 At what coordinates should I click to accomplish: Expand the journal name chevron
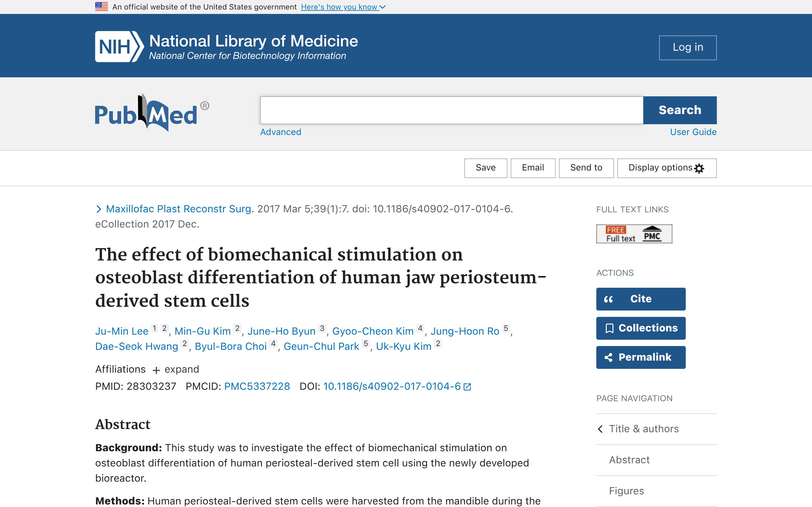pyautogui.click(x=99, y=209)
